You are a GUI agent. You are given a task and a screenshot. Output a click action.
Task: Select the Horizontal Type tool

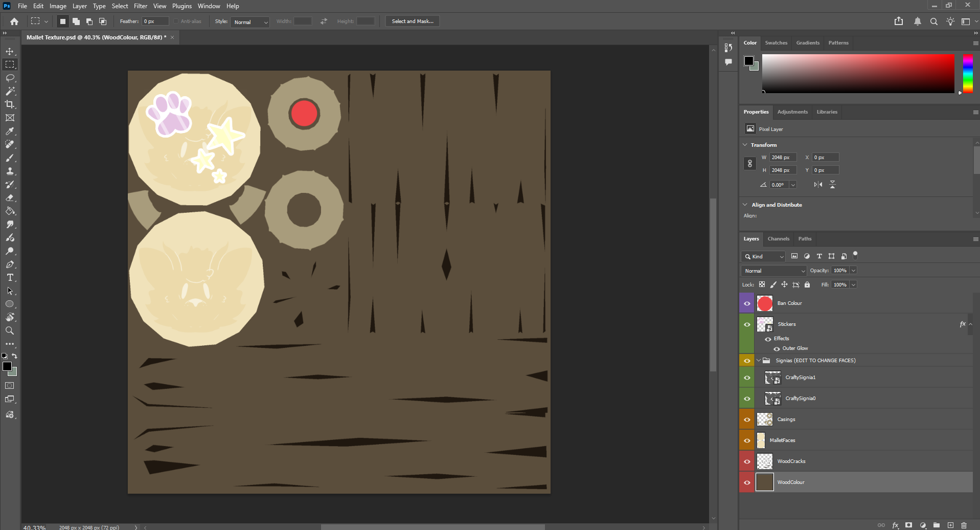click(x=10, y=278)
